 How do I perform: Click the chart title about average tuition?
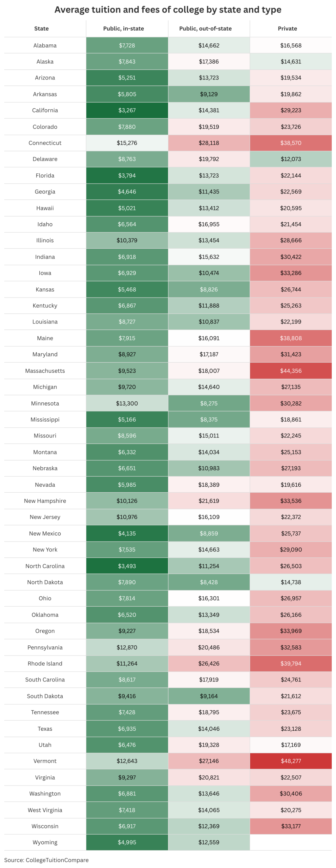click(168, 10)
